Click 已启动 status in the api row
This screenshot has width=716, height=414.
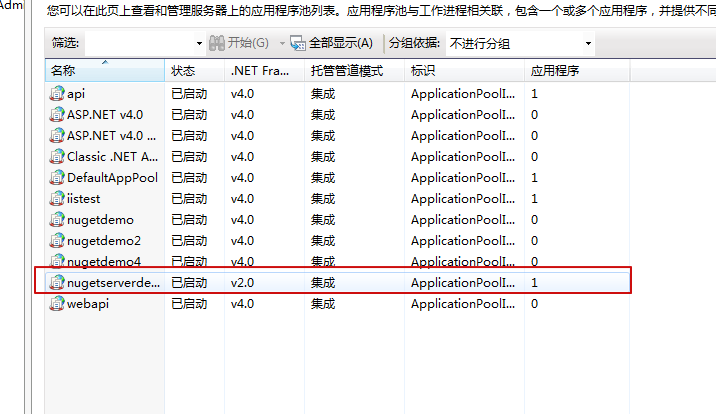189,94
